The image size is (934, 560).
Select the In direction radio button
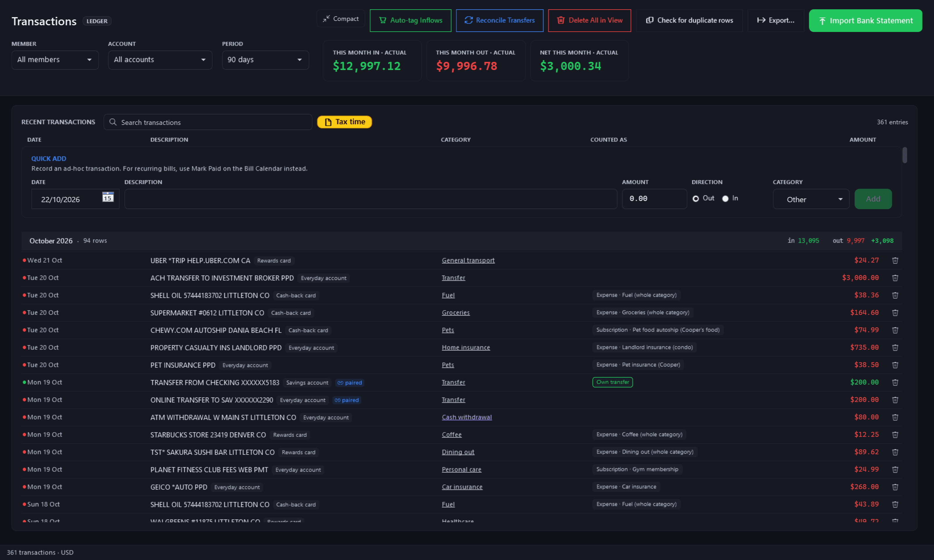tap(725, 198)
